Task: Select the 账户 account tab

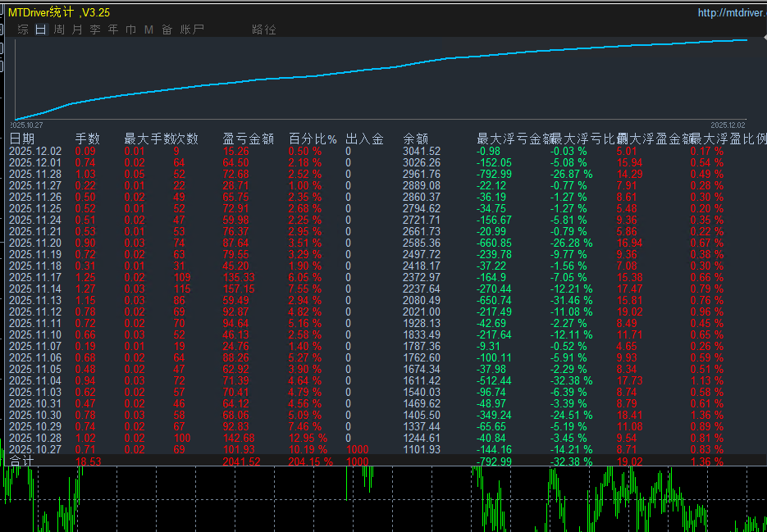Action: 192,30
